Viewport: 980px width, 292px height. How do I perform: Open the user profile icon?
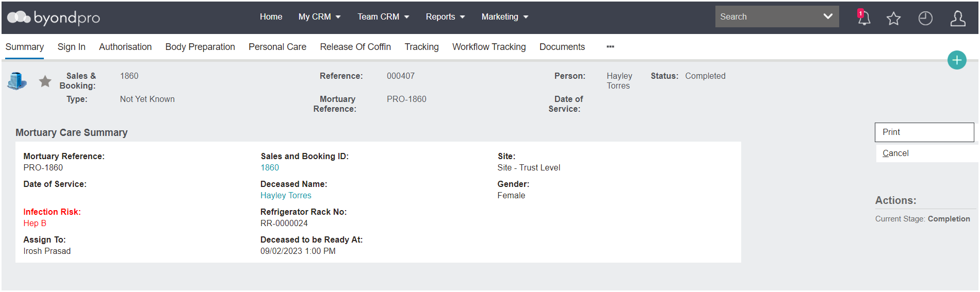coord(958,19)
